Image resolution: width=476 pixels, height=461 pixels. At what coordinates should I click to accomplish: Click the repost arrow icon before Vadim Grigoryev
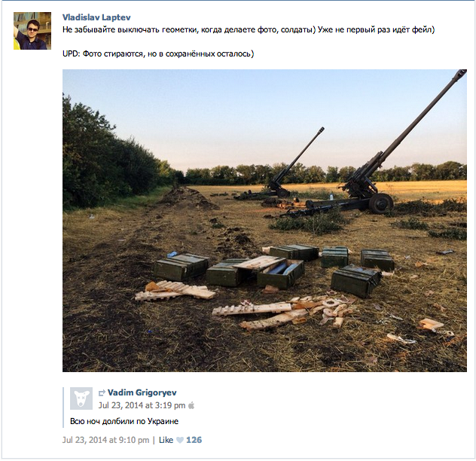click(x=102, y=393)
